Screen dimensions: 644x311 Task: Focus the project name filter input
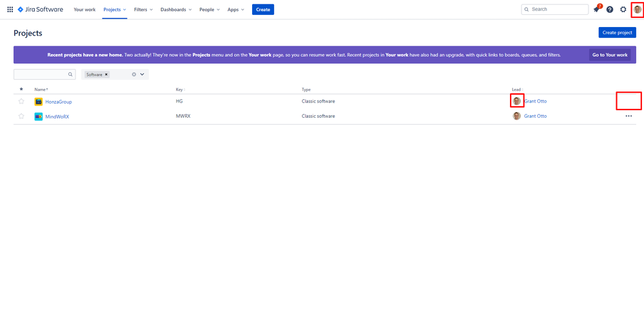44,74
